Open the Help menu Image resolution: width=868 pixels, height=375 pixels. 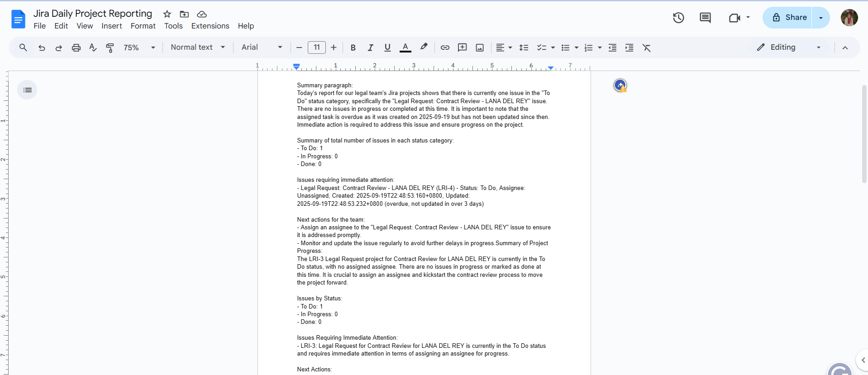(246, 26)
